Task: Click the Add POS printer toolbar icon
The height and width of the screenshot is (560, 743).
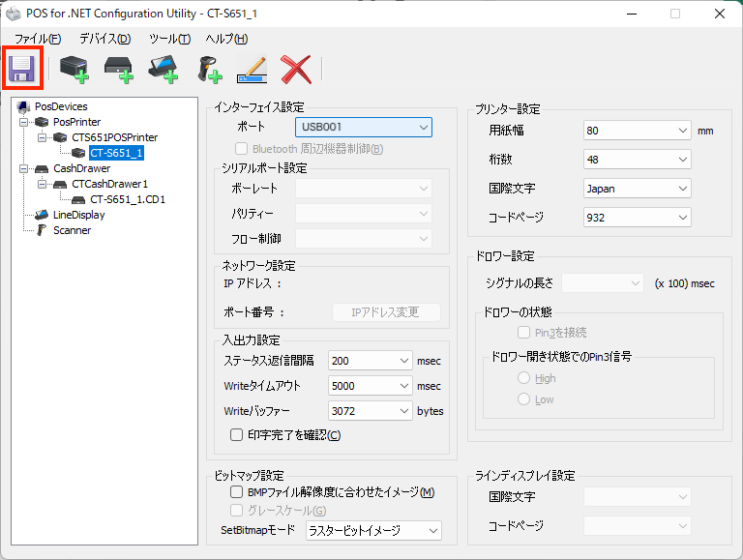Action: point(74,69)
